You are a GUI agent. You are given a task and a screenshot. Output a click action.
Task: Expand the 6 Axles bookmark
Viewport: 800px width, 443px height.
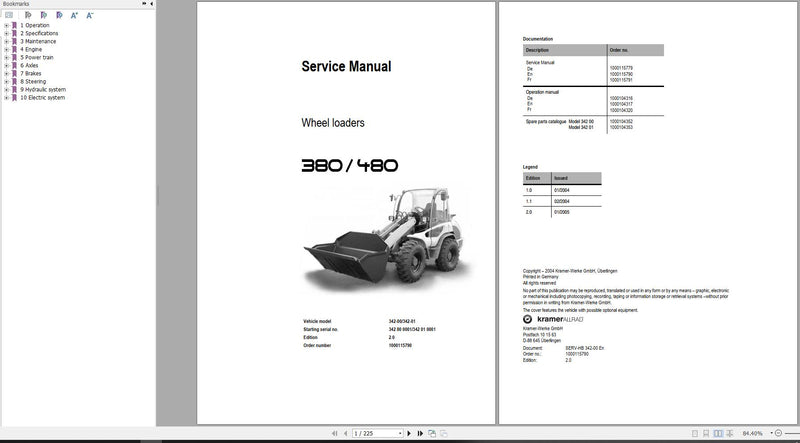click(x=6, y=65)
